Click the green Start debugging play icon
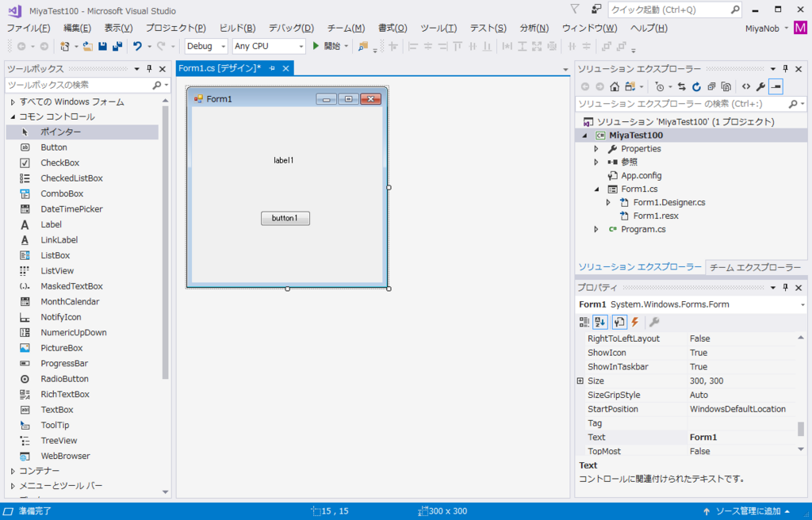This screenshot has width=812, height=520. tap(316, 46)
